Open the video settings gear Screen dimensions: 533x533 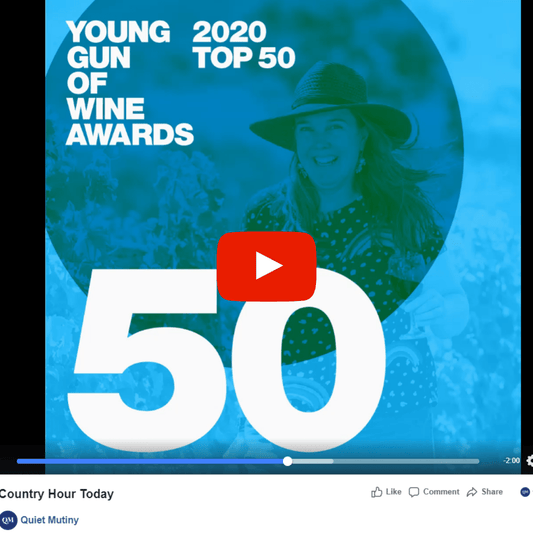[530, 461]
